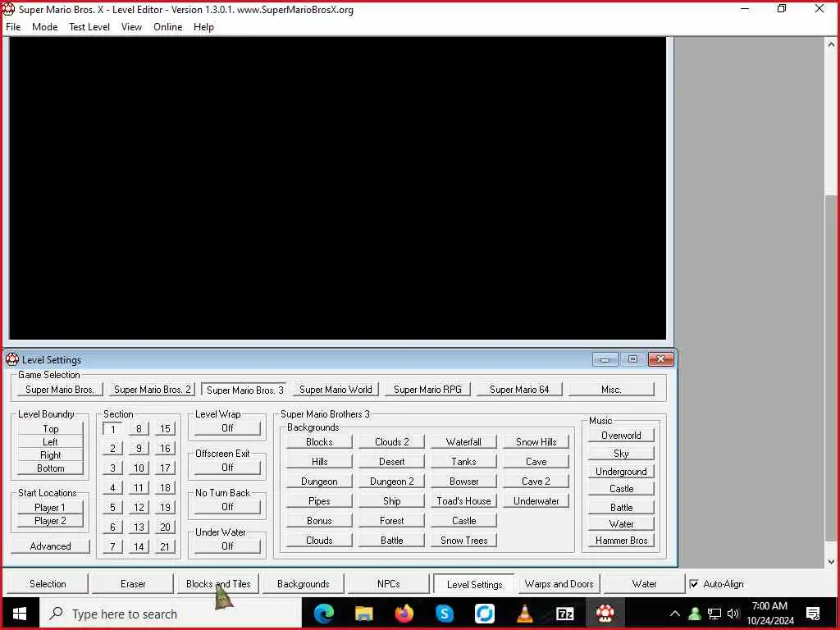Select the Super Mario World game
The height and width of the screenshot is (630, 840).
coord(336,390)
